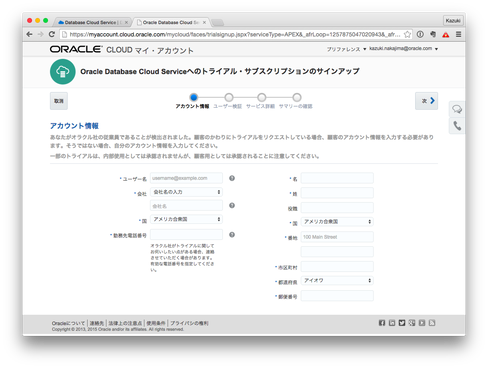Open the 都道府県 dropdown showing アイオワ

point(337,281)
